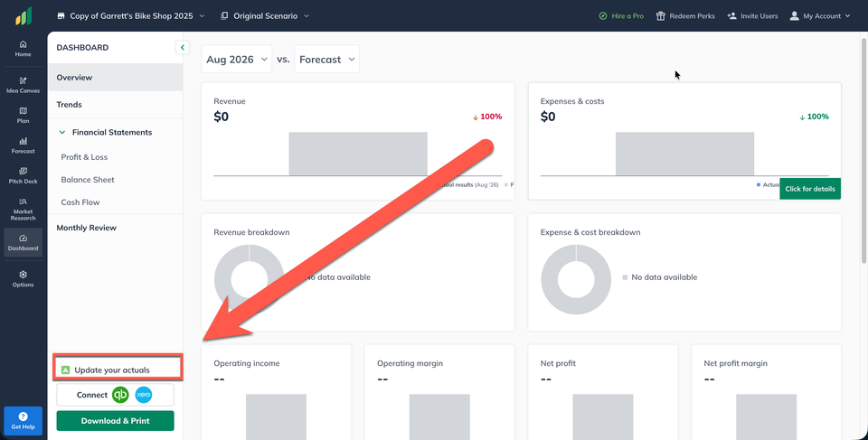Open the Aug 2026 period dropdown
Screen dimensions: 868x440
pyautogui.click(x=236, y=60)
